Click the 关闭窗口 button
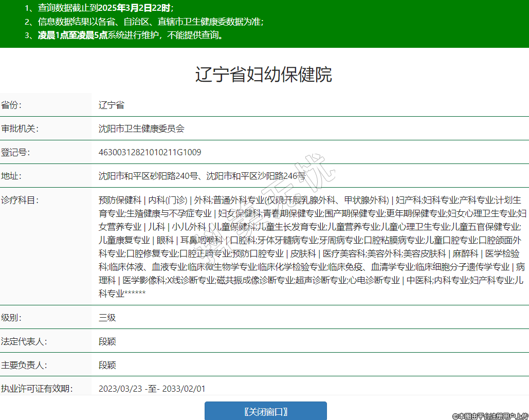Screen dimensions: 529x420 [x=265, y=411]
